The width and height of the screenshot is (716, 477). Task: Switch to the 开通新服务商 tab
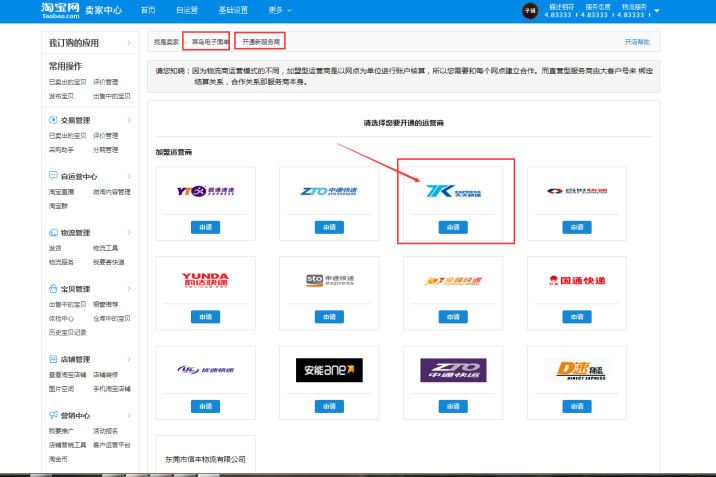click(260, 42)
